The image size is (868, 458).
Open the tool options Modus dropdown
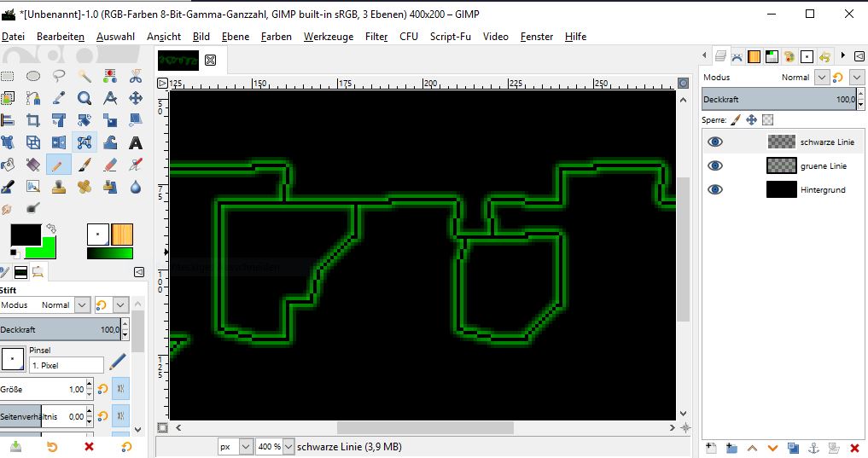[x=82, y=304]
